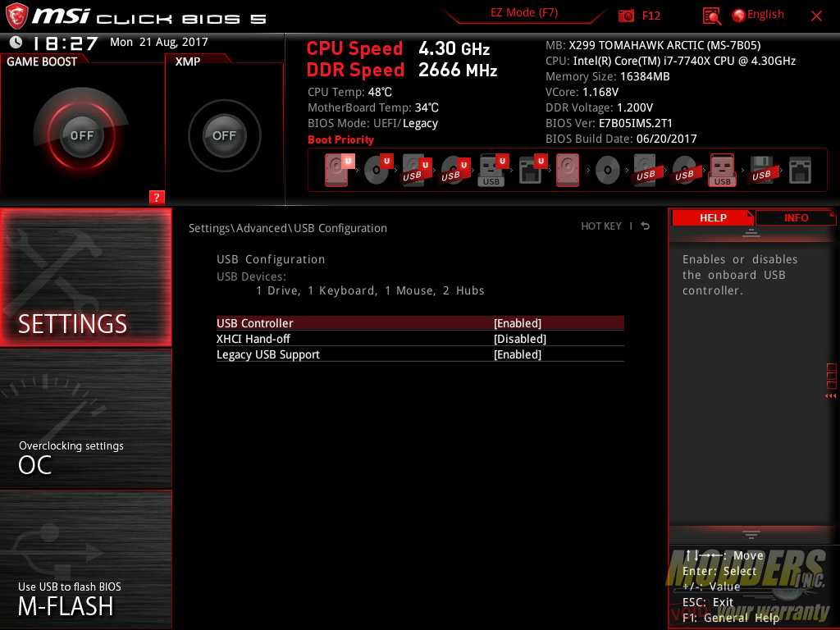The width and height of the screenshot is (840, 630).
Task: Click the CPU Speed 4.30 GHz value
Action: coord(454,48)
